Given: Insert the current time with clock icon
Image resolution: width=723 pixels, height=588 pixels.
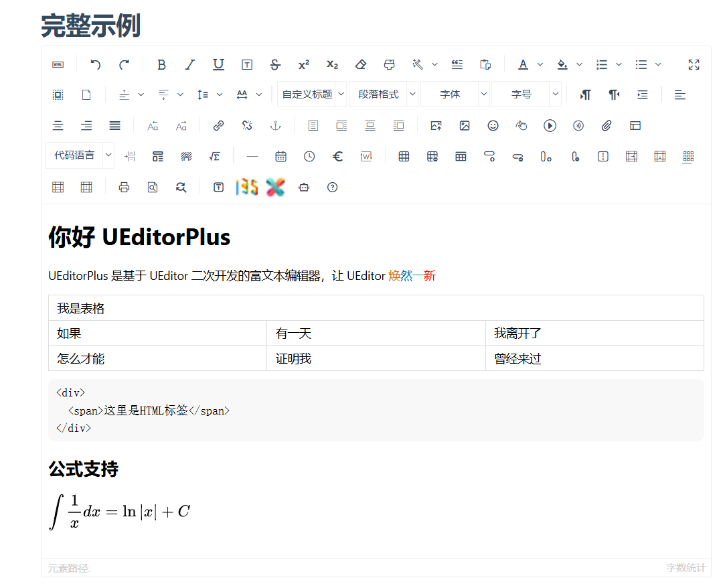Looking at the screenshot, I should click(309, 157).
